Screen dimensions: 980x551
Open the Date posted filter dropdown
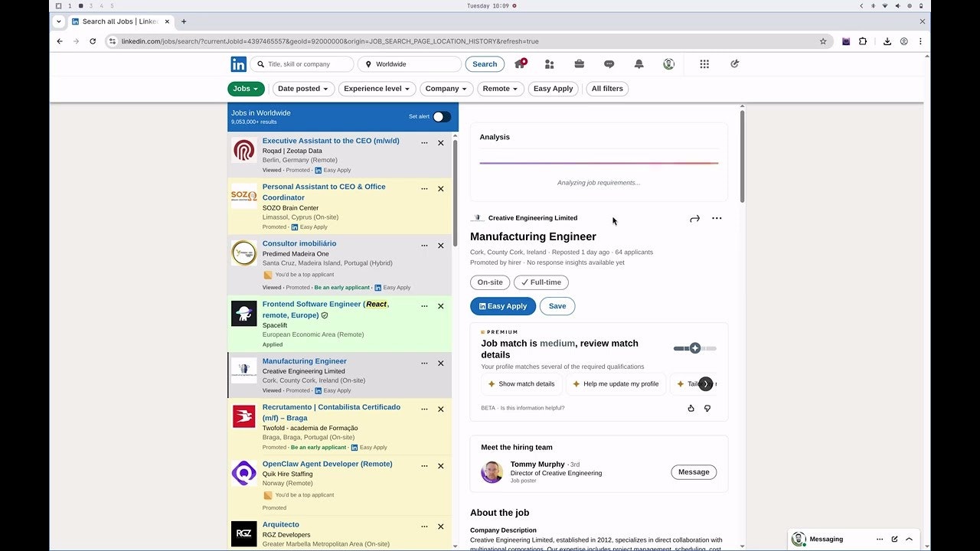[303, 89]
